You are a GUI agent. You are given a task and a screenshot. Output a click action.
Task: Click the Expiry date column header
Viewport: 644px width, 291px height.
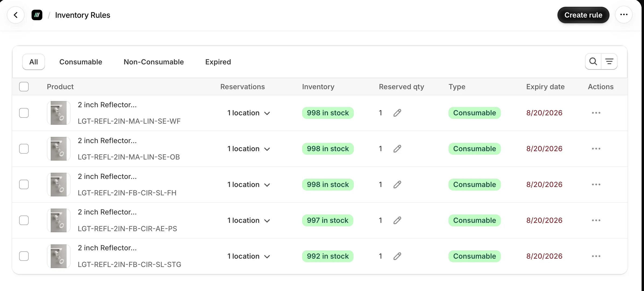[x=545, y=87]
